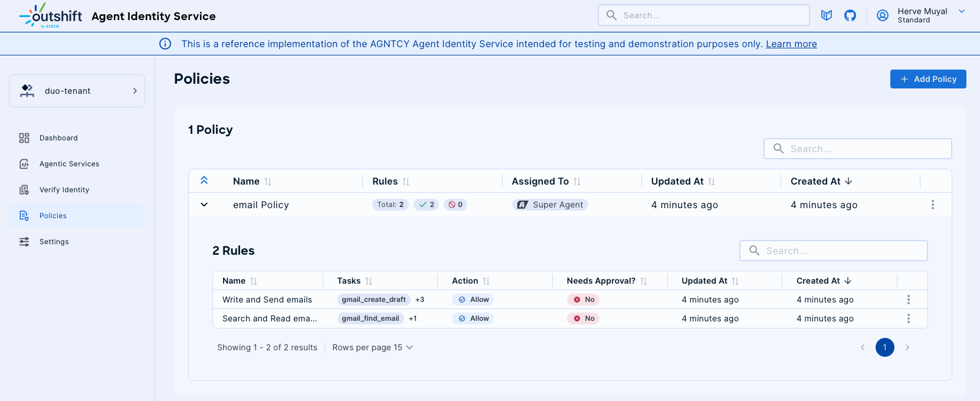The height and width of the screenshot is (401, 980).
Task: Open the documentation book icon in header
Action: click(827, 15)
